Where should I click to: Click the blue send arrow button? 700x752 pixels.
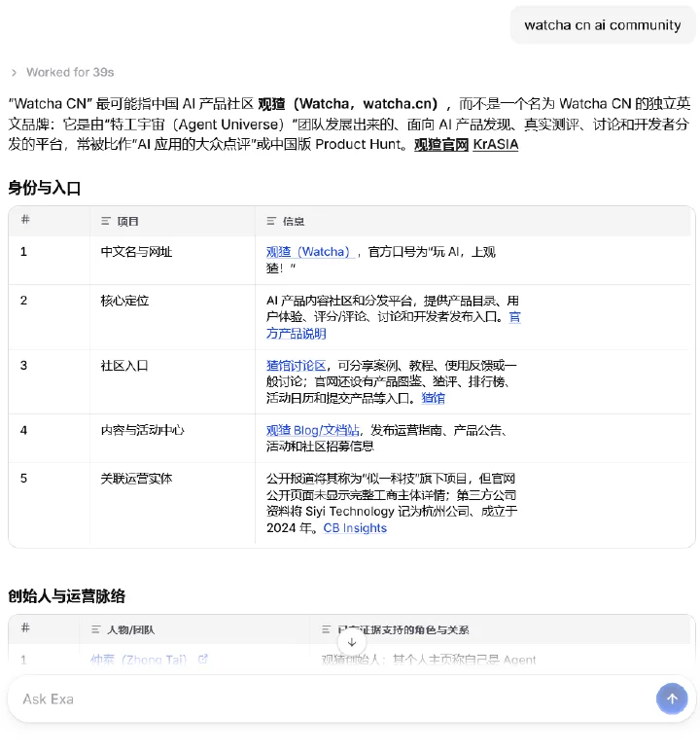672,698
